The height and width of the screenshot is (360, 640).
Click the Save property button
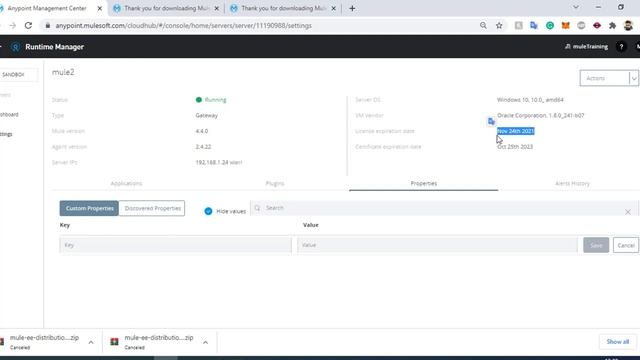pyautogui.click(x=596, y=245)
